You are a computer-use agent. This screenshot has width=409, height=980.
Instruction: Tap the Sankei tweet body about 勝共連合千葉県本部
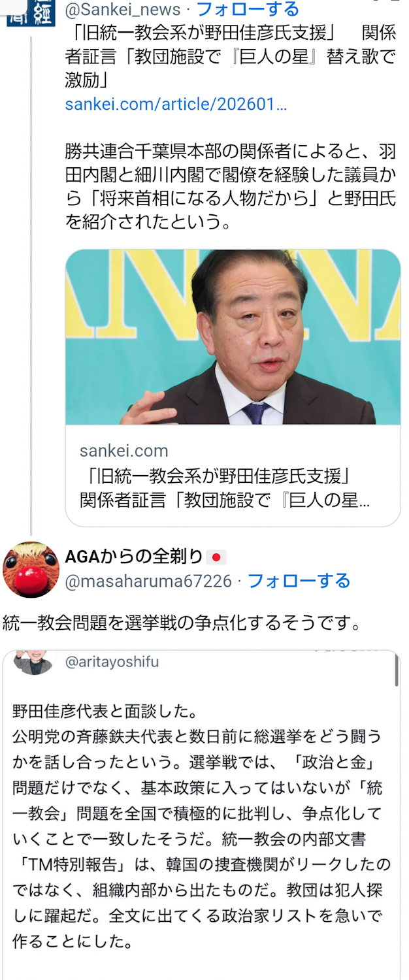pos(230,187)
